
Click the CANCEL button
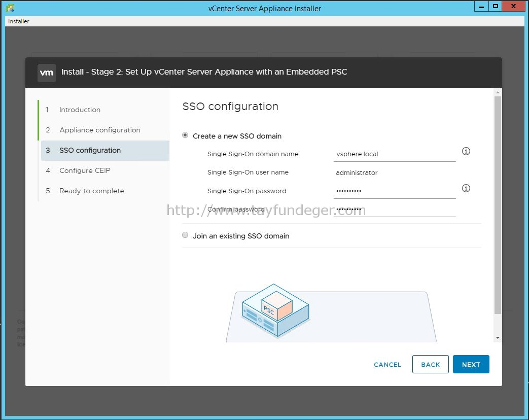point(387,365)
